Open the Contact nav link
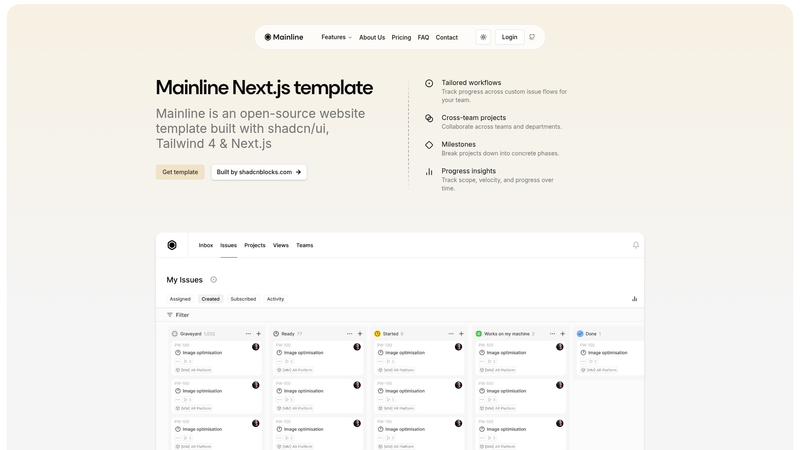 (446, 37)
